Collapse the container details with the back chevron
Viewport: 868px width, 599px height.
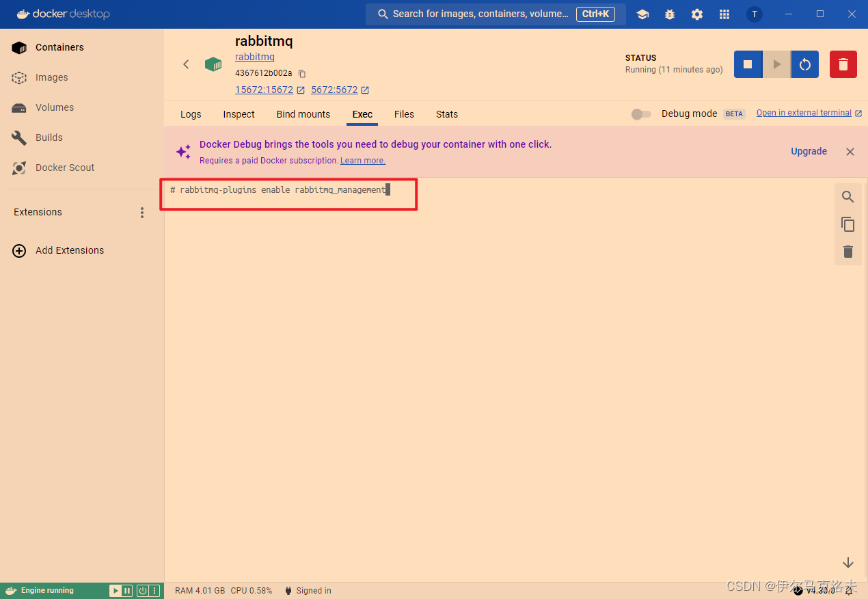click(186, 64)
